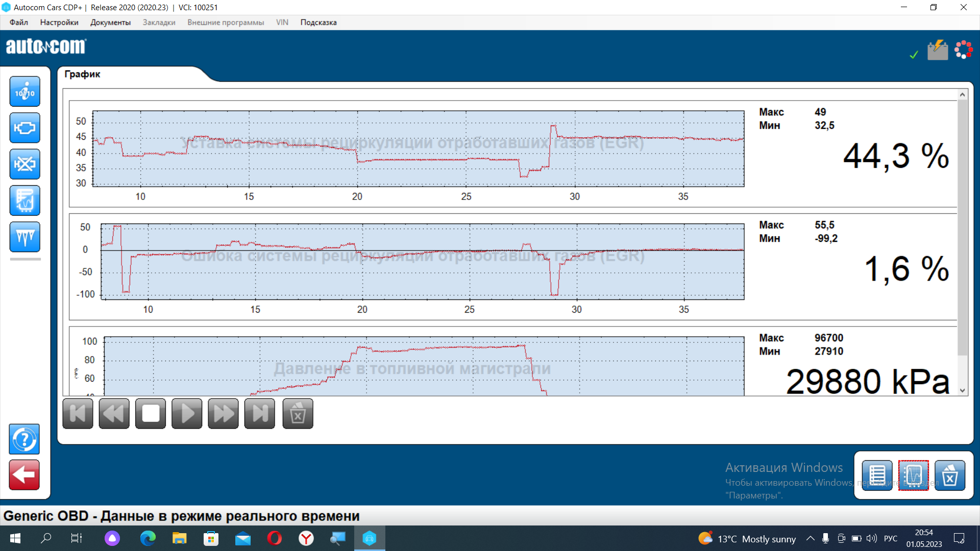
Task: Open Mail app from taskbar
Action: click(242, 538)
